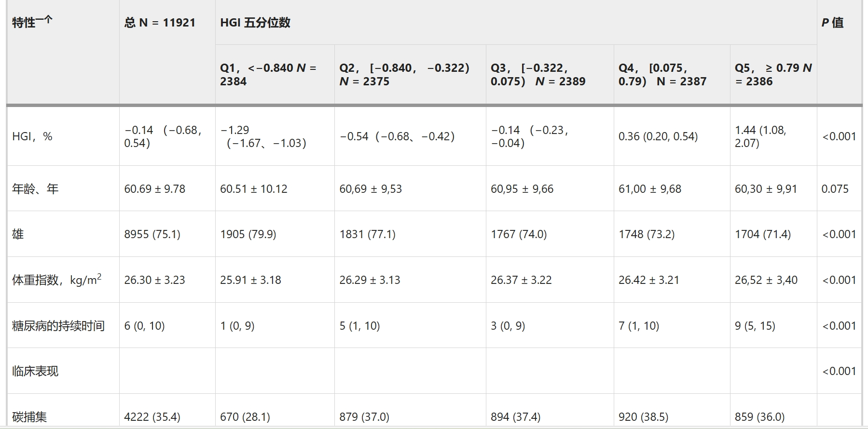Screen dimensions: 868x429
Task: Click the Q1 quintile header N = 2384
Action: point(268,75)
